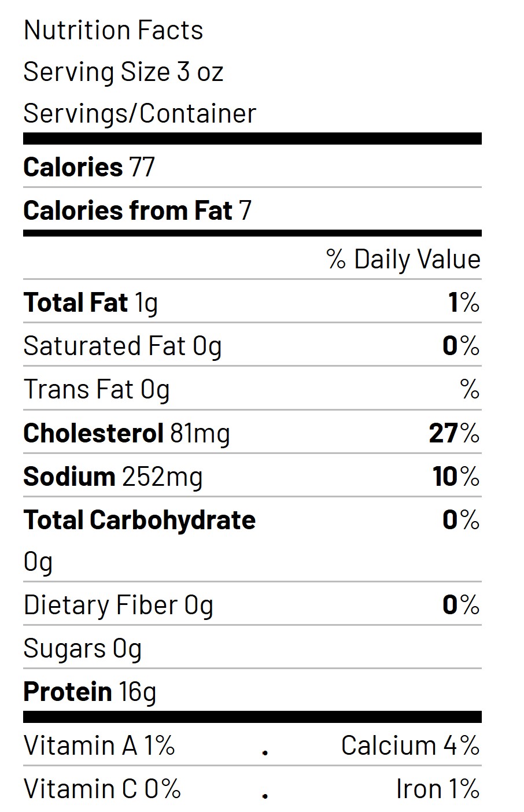Select the Saturated Fat 0g row
This screenshot has height=812, width=524.
[252, 345]
